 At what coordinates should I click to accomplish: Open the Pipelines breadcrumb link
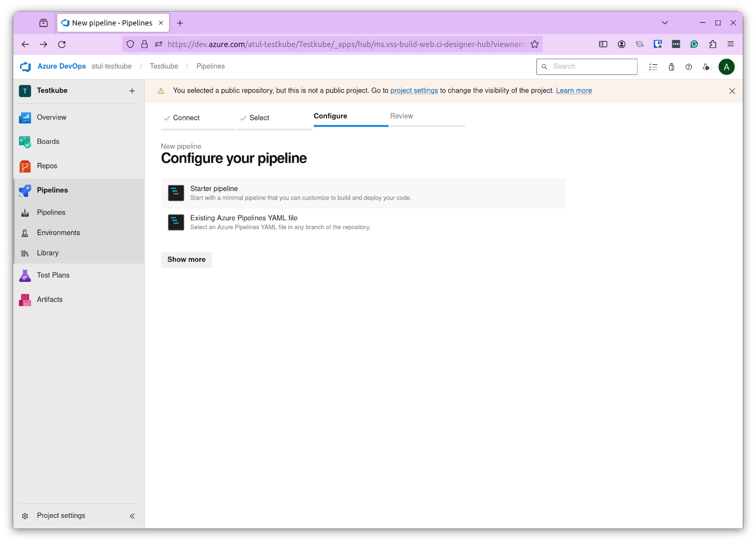[211, 67]
